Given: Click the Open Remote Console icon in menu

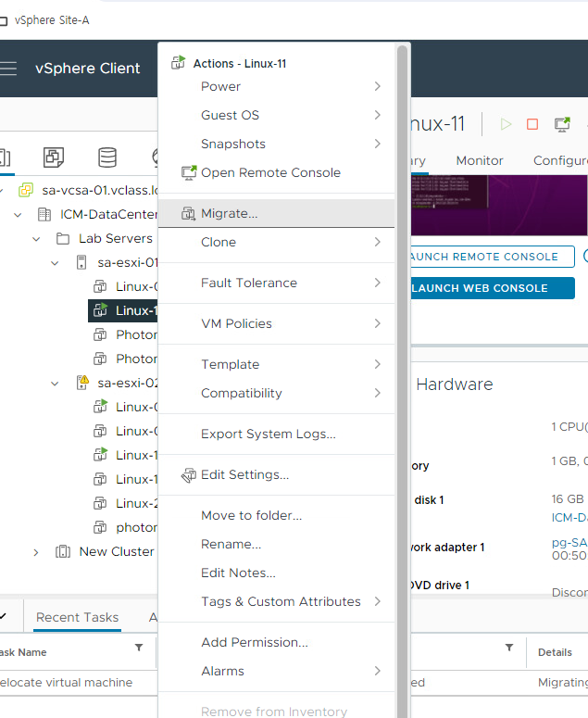Looking at the screenshot, I should pyautogui.click(x=189, y=172).
